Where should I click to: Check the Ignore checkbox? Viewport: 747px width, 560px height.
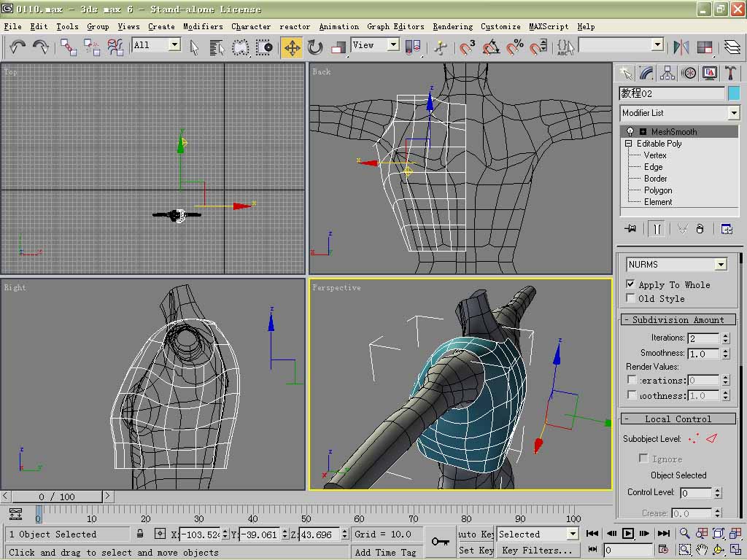[x=643, y=458]
